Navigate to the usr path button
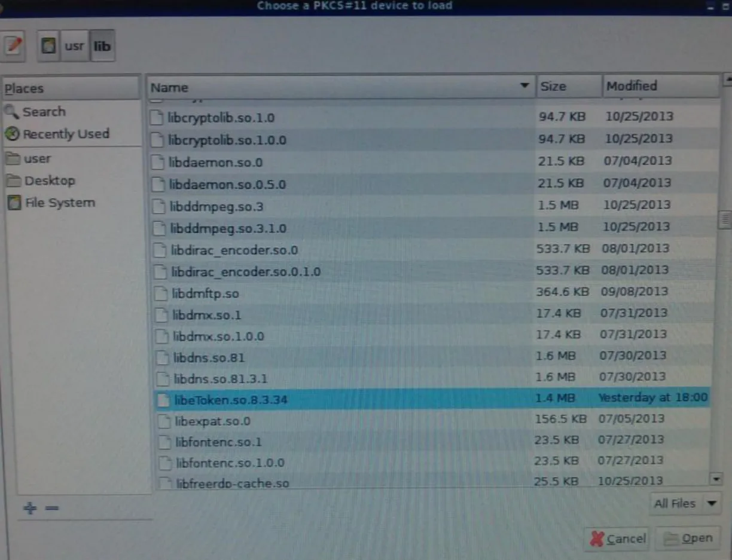Image resolution: width=732 pixels, height=560 pixels. point(74,47)
